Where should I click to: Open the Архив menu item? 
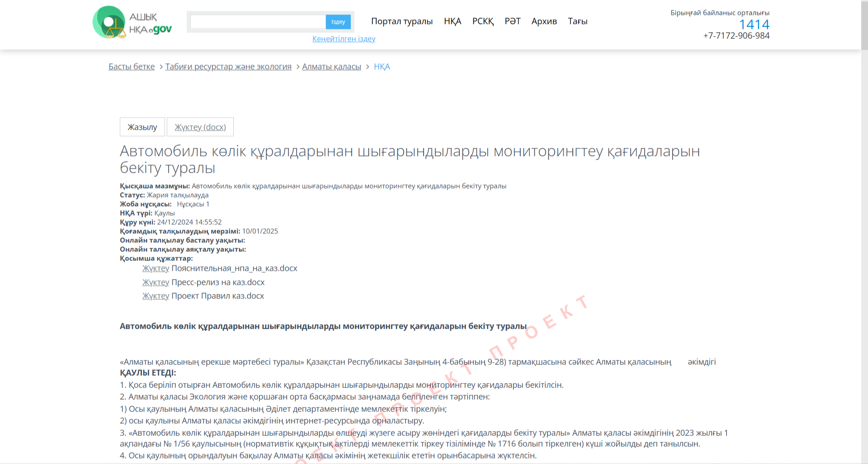[x=544, y=21]
